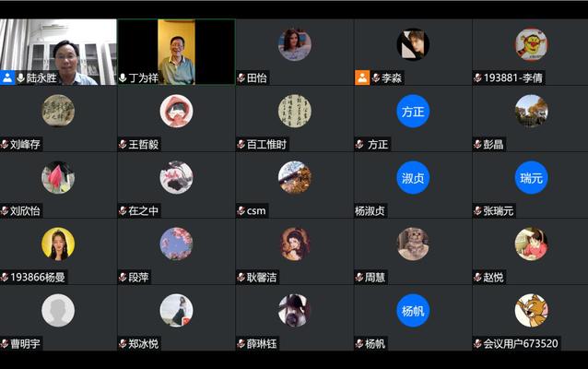Click muted mic icon beside 会议用户673520
The width and height of the screenshot is (588, 369).
(x=477, y=343)
